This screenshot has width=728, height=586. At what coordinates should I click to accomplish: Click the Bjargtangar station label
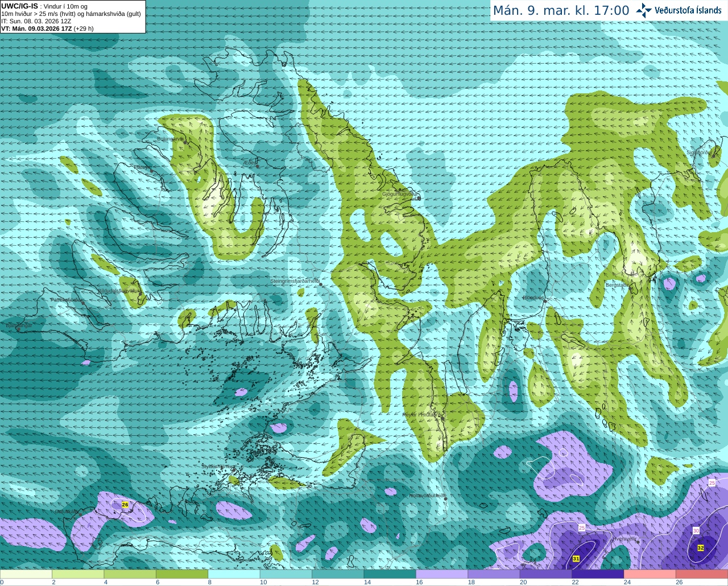(x=18, y=325)
